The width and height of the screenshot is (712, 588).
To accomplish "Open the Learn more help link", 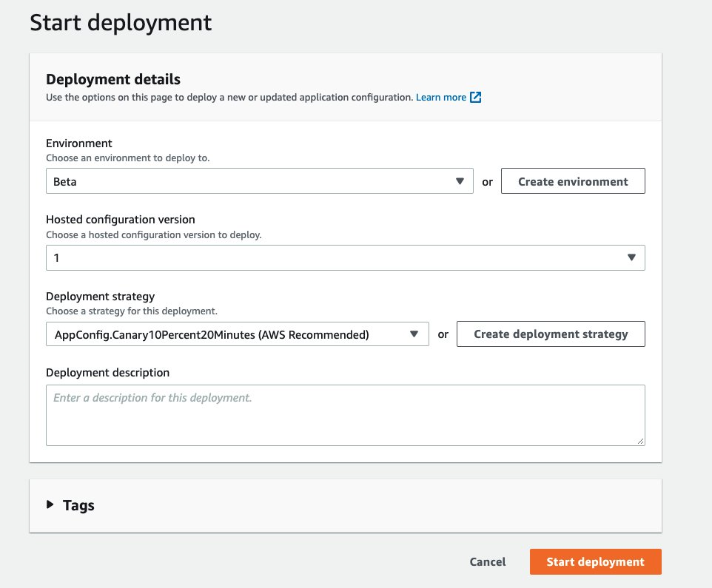I will click(442, 97).
